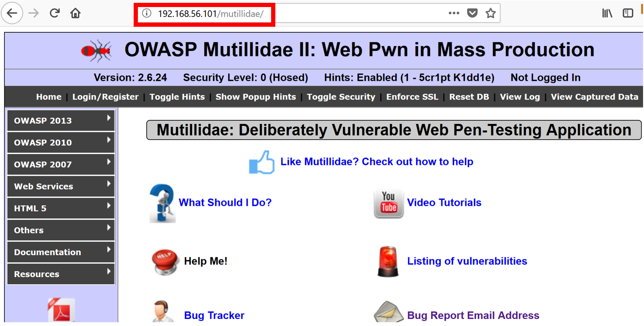Expand the OWASP 2010 menu
Screen dimensions: 644x326
coord(61,142)
